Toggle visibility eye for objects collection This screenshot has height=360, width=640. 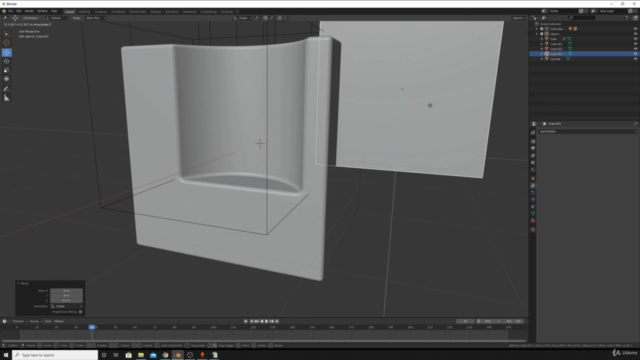click(x=635, y=34)
